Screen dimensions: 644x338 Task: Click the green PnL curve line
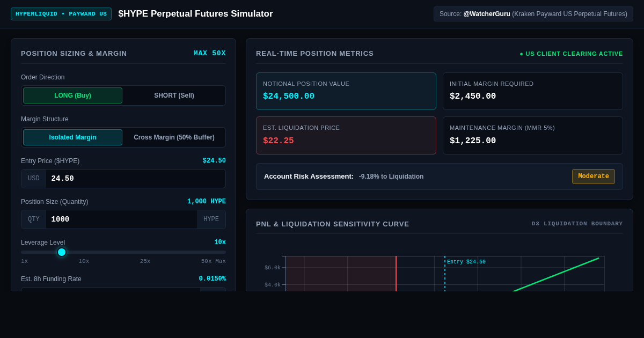[556, 275]
